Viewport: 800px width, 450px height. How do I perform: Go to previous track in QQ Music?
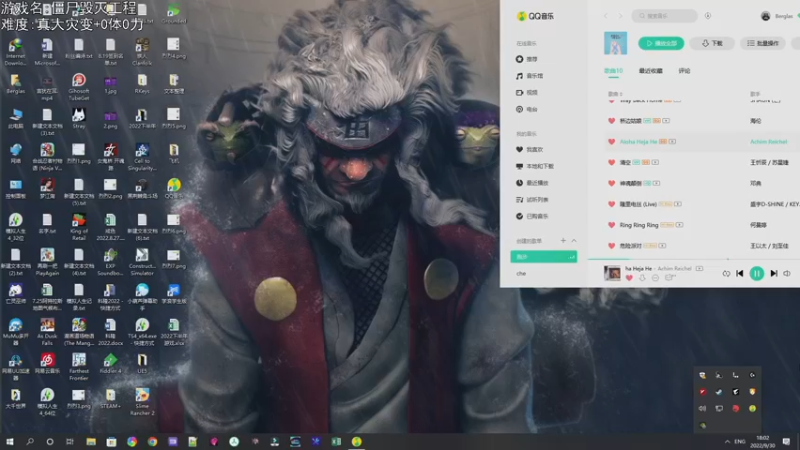740,273
